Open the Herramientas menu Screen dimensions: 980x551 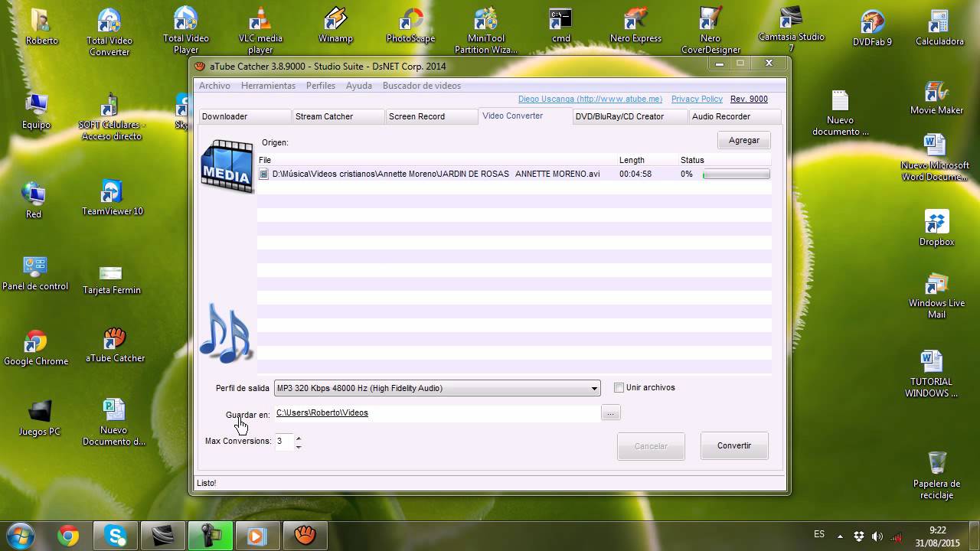[268, 86]
